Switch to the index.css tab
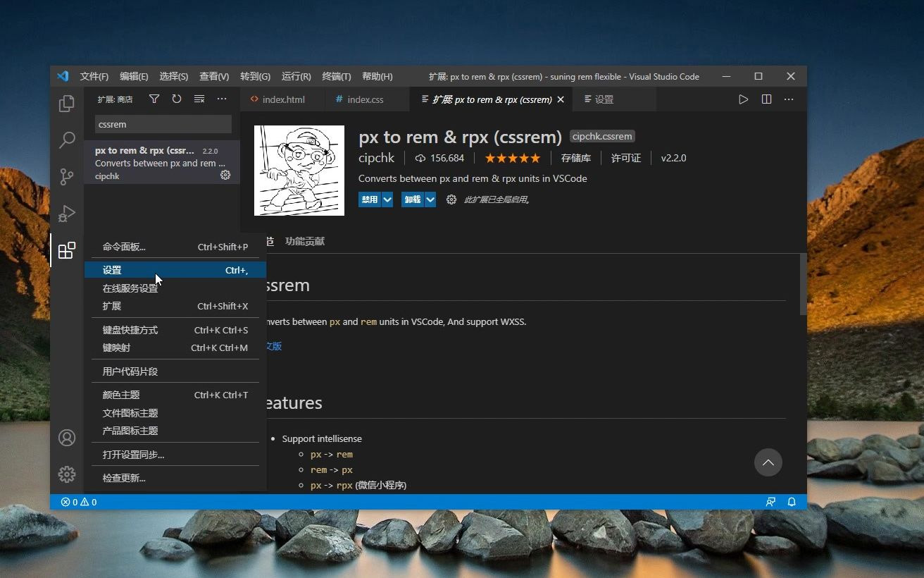The image size is (924, 578). pyautogui.click(x=367, y=99)
